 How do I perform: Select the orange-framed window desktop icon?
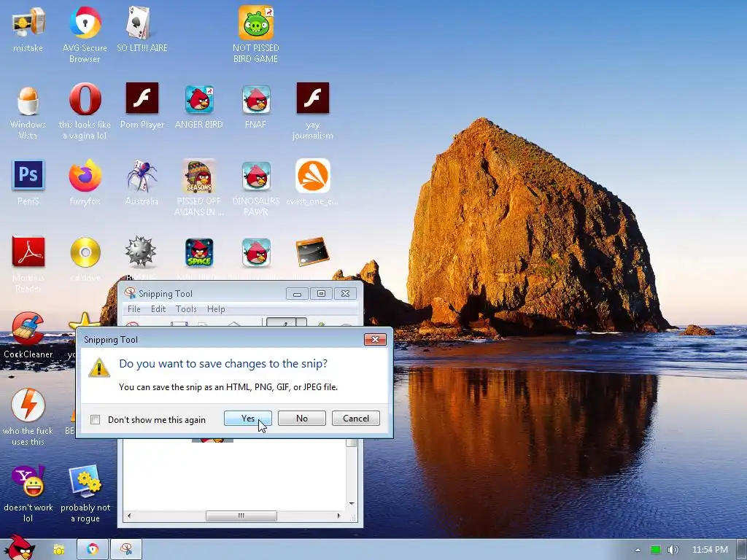coord(312,252)
